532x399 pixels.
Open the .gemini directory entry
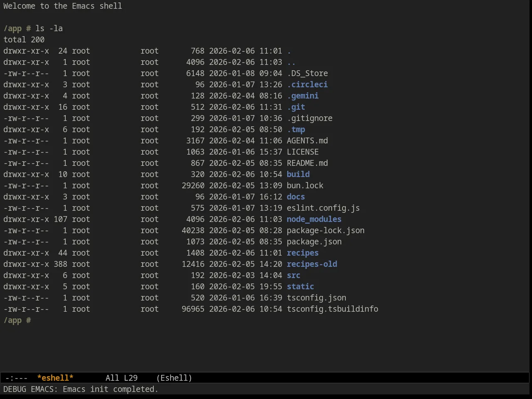coord(303,96)
